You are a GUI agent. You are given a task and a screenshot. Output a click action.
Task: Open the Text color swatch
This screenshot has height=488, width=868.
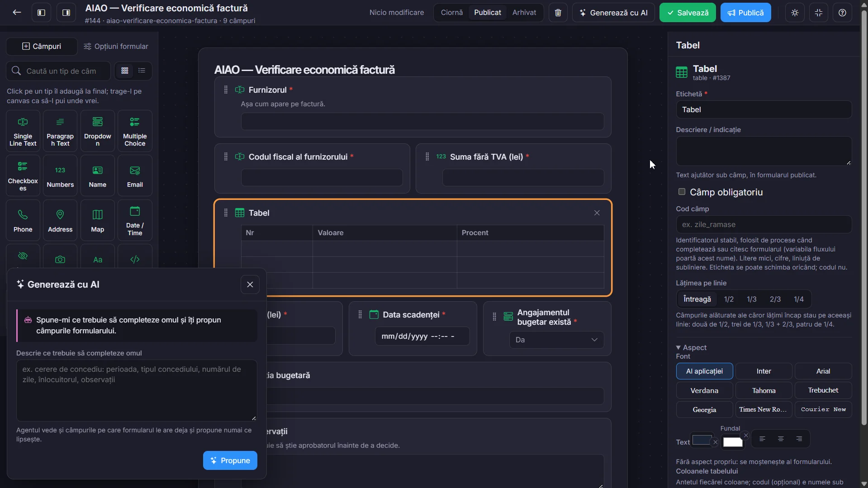point(702,440)
